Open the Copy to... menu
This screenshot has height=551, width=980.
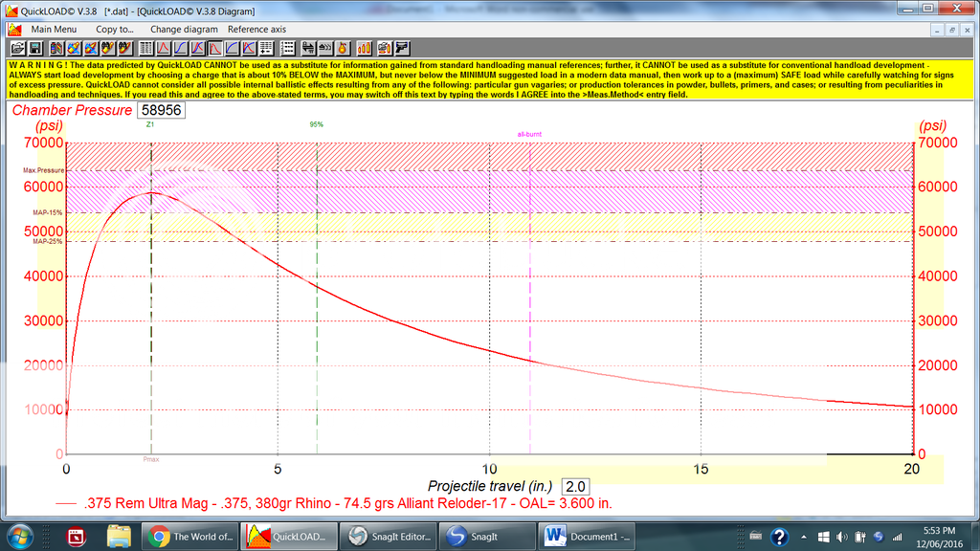115,30
